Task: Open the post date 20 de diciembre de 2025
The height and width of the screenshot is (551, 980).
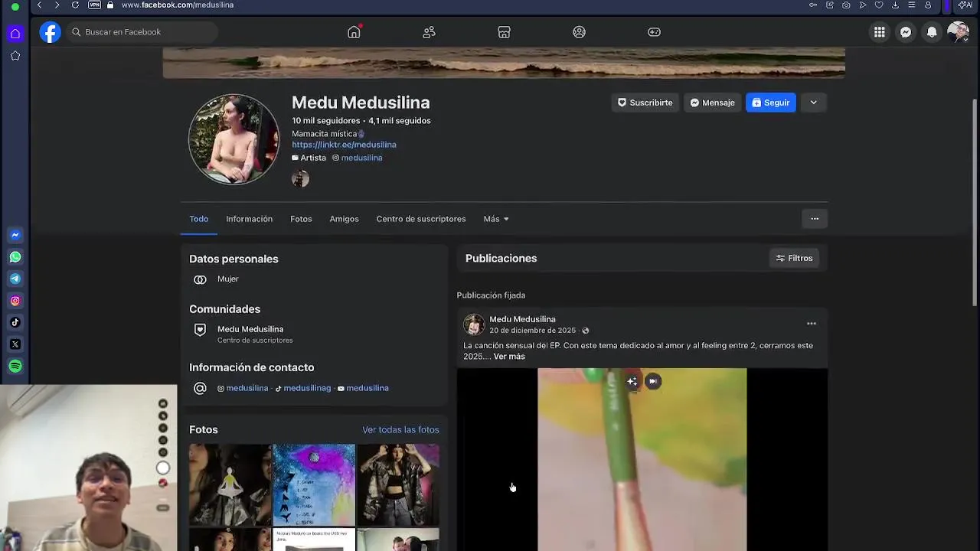Action: tap(533, 331)
